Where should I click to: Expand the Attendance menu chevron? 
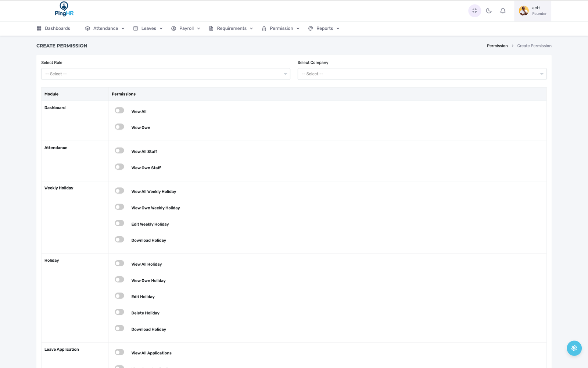[123, 29]
